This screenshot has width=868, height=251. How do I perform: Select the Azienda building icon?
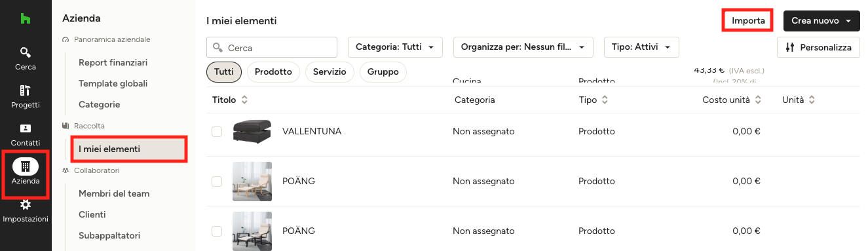(26, 166)
